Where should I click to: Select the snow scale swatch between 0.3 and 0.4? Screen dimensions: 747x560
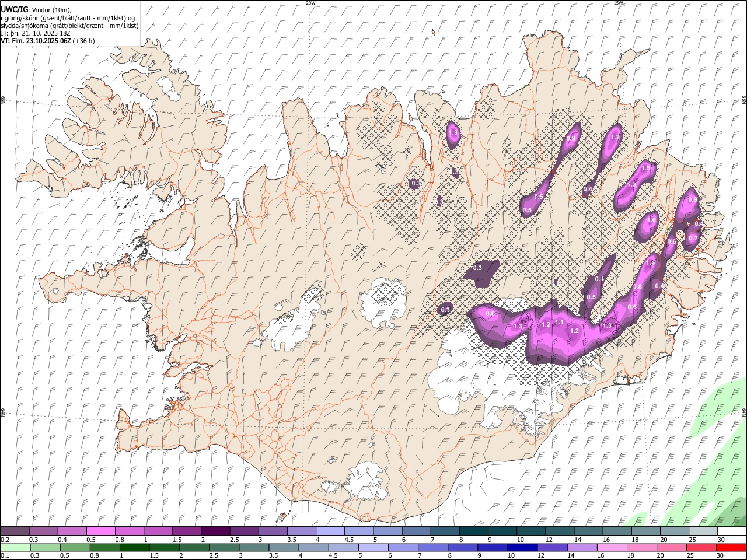click(44, 531)
